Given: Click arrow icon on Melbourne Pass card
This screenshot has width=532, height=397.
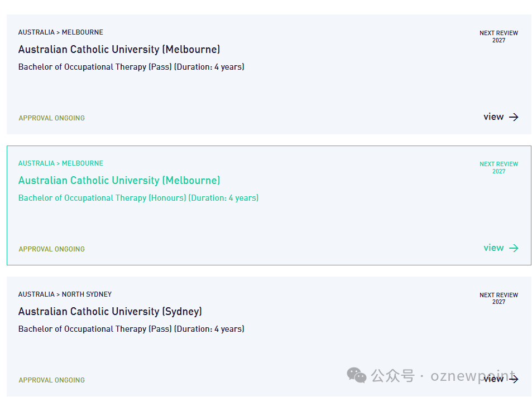Looking at the screenshot, I should tap(514, 117).
